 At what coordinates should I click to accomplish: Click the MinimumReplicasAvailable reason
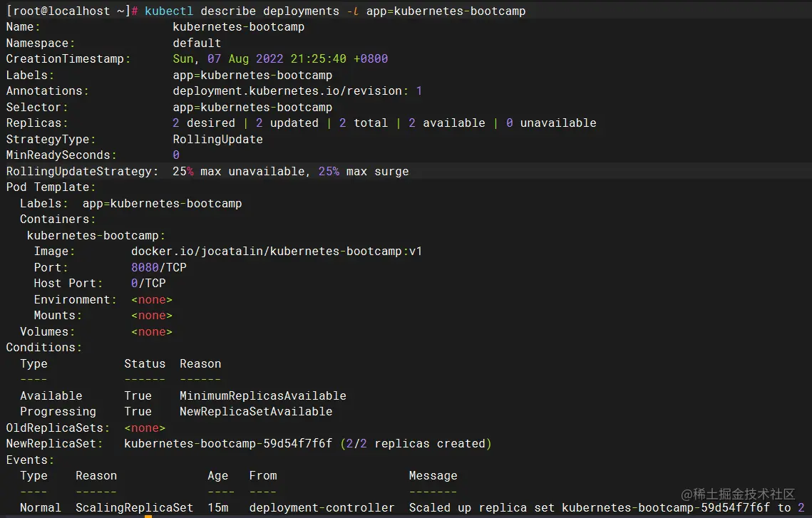[x=262, y=396]
